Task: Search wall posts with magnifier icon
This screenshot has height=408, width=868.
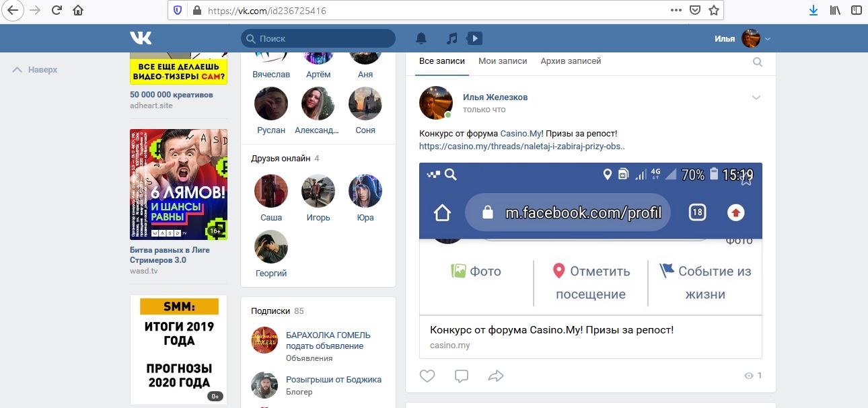Action: click(758, 62)
